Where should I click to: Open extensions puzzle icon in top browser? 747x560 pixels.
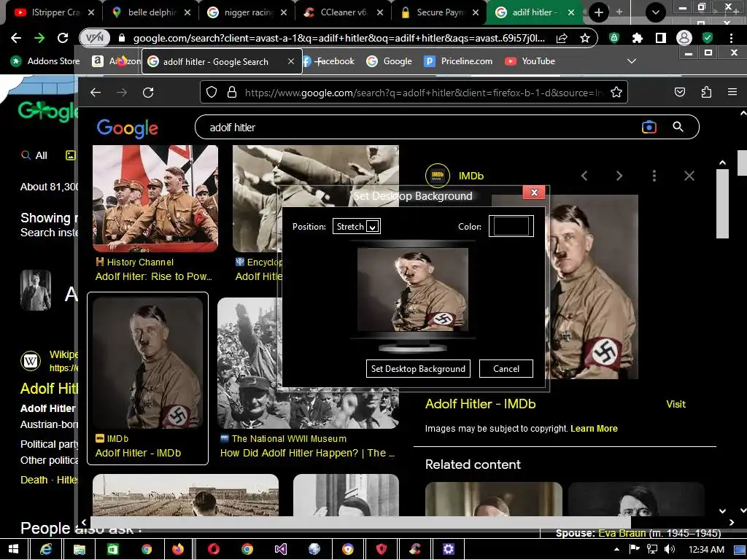pos(638,38)
